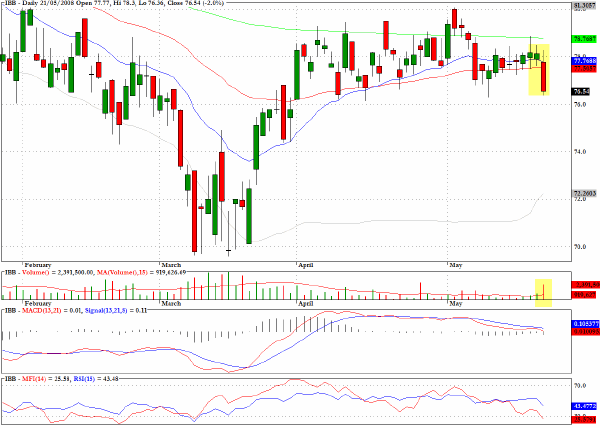Screen dimensions: 600x428
Task: Click the blue RSI value label on right
Action: (584, 406)
